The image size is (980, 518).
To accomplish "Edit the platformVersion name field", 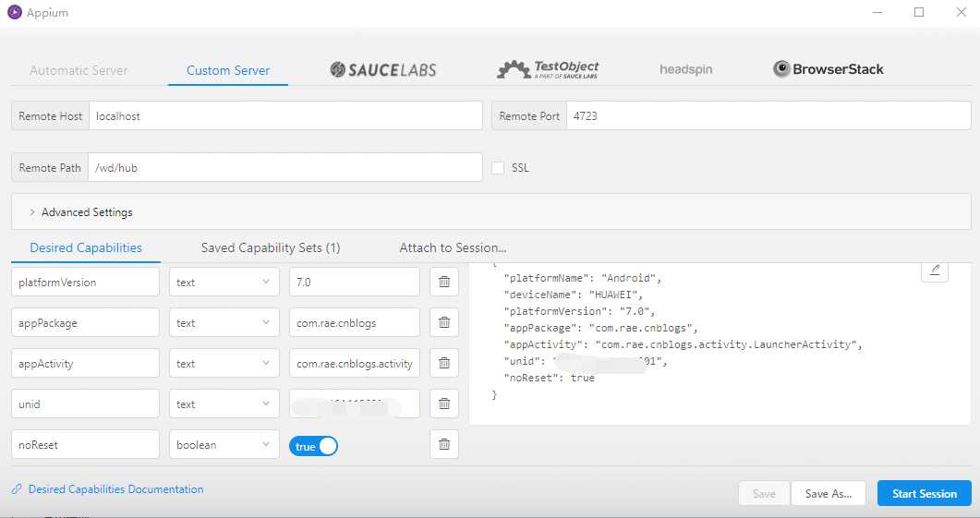I will (x=86, y=282).
